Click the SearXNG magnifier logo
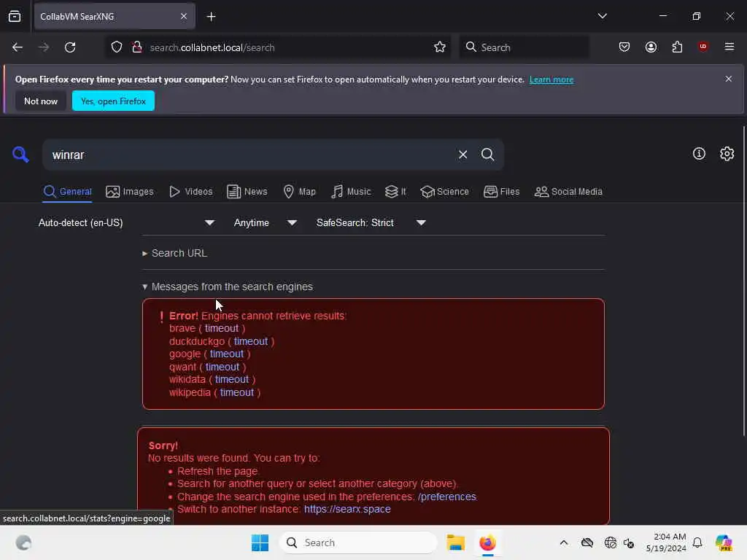The width and height of the screenshot is (747, 560). [x=20, y=155]
